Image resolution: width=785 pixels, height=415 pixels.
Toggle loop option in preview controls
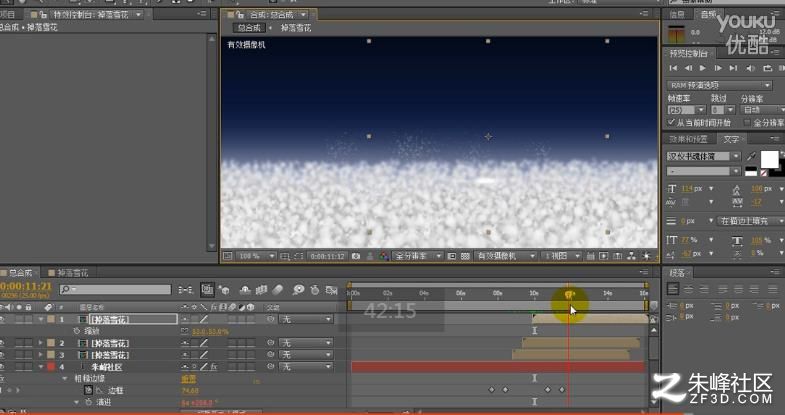tap(767, 68)
